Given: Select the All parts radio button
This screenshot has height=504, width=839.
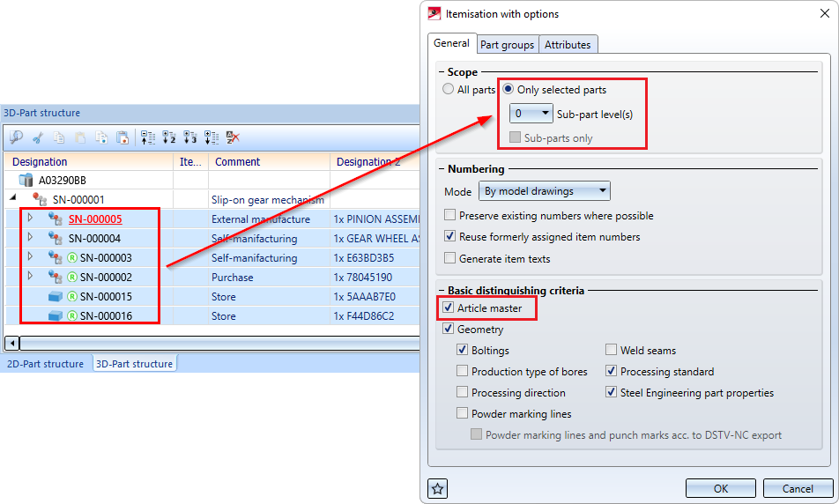Looking at the screenshot, I should click(x=449, y=89).
